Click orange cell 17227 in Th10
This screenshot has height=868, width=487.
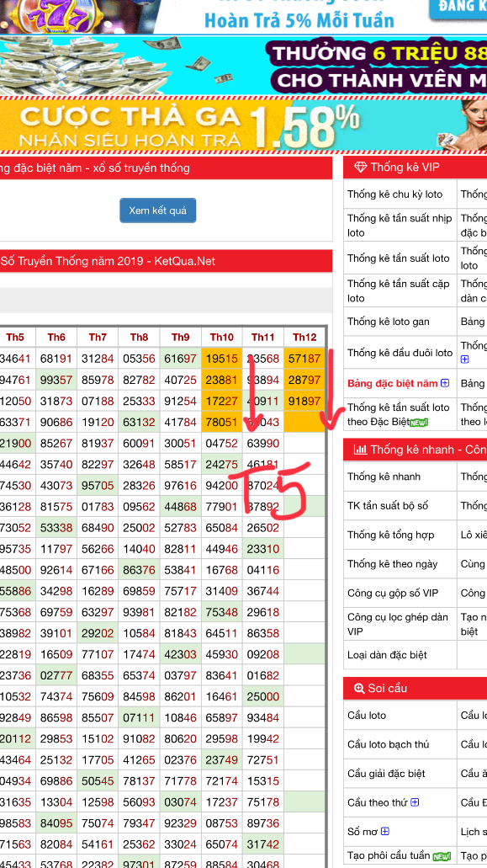coord(222,402)
